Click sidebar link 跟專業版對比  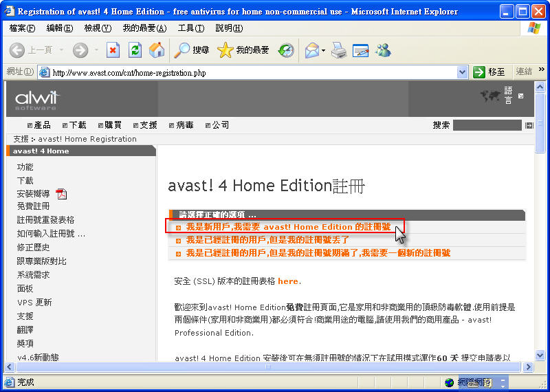click(42, 261)
